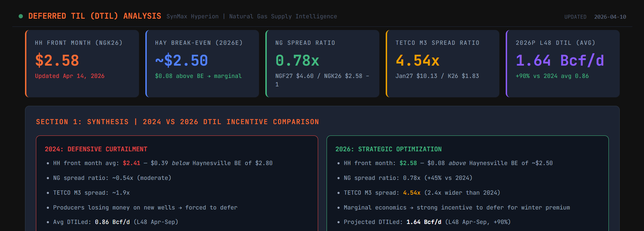
Task: Select the 2026: Strategic Optimization panel heading
Action: [388, 149]
